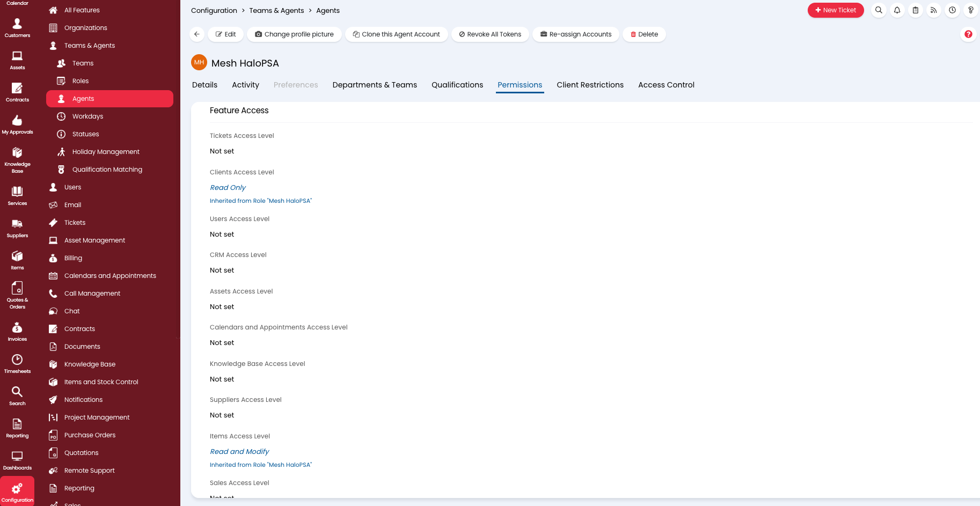Select the Permissions tab
The height and width of the screenshot is (506, 980).
pos(520,85)
